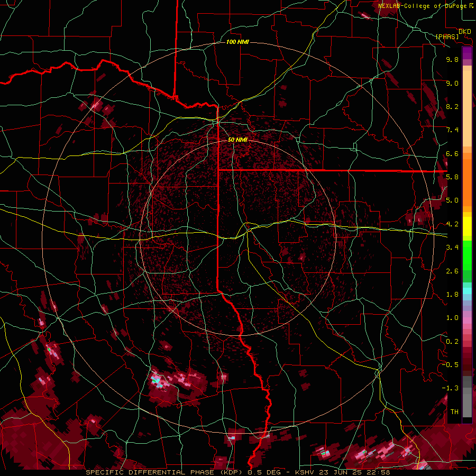Click the 9.0 scale value
This screenshot has height=476, width=476.
452,83
